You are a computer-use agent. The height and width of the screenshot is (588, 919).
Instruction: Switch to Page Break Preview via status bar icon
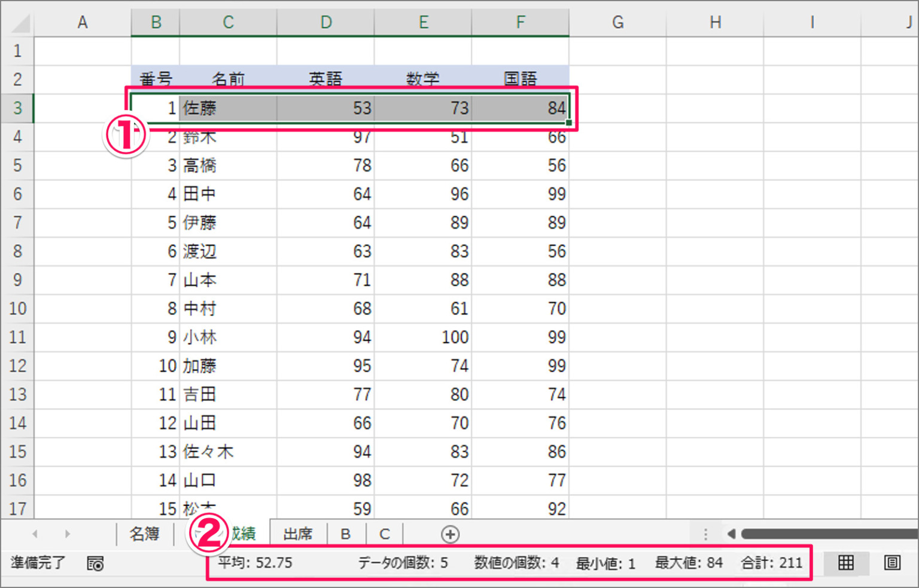(x=891, y=563)
